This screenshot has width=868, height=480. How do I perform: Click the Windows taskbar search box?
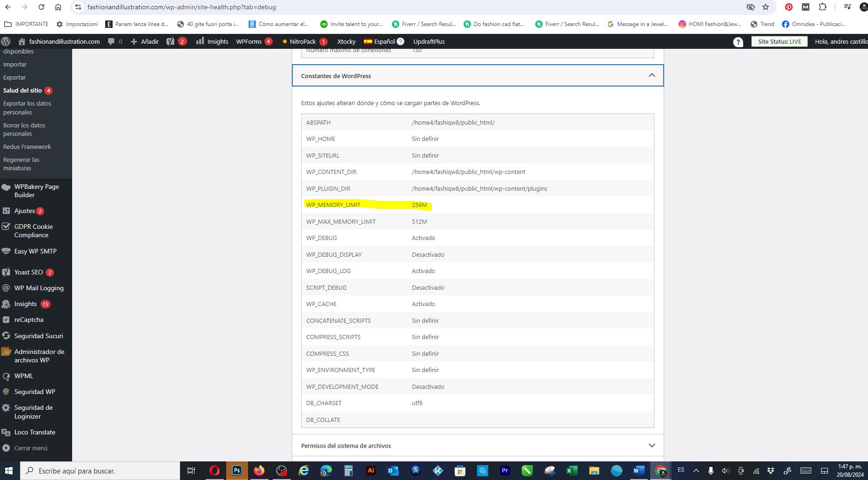[100, 471]
